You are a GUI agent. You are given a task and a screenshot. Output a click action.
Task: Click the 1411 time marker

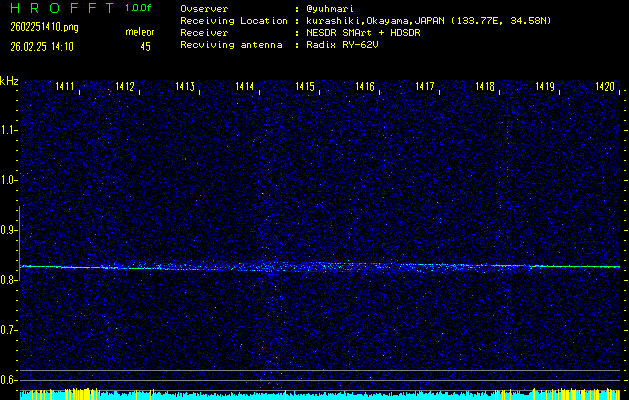tap(65, 88)
